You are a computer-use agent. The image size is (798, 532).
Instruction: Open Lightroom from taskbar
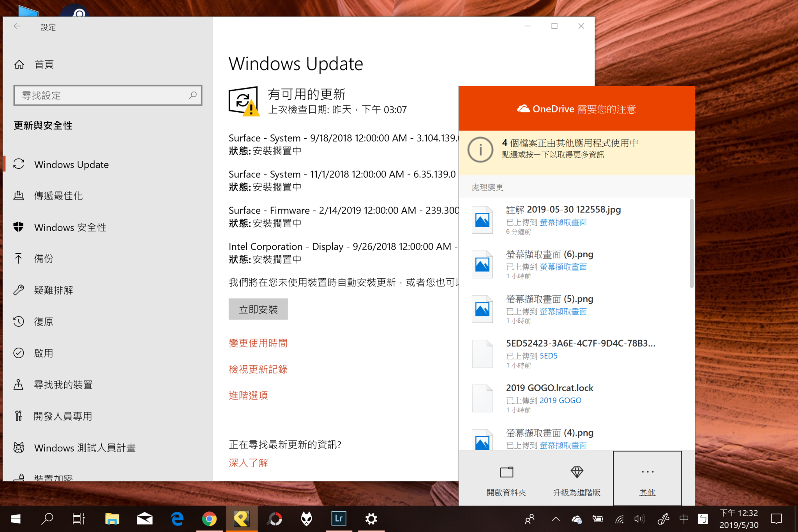(x=339, y=519)
